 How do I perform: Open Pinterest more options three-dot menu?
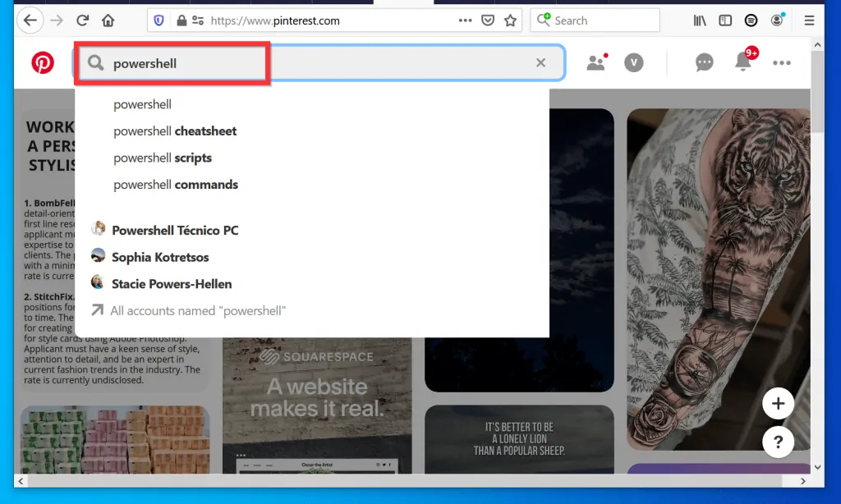tap(782, 62)
